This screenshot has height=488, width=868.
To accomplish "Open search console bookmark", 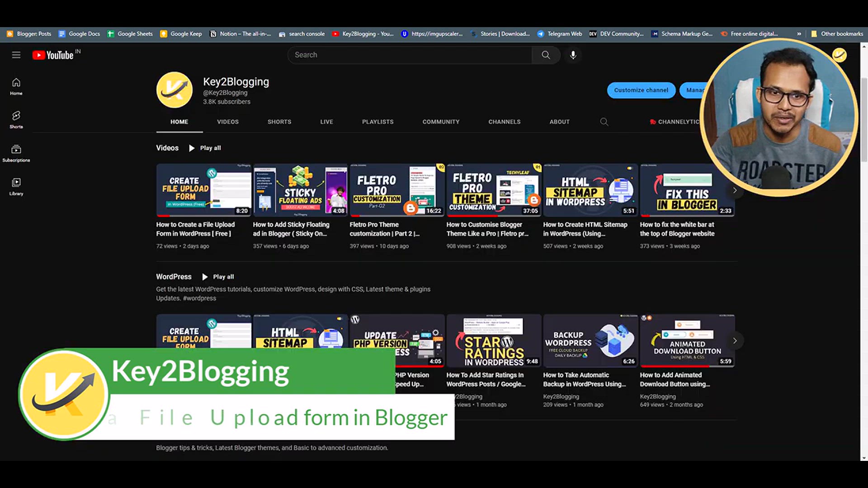I will pyautogui.click(x=302, y=34).
